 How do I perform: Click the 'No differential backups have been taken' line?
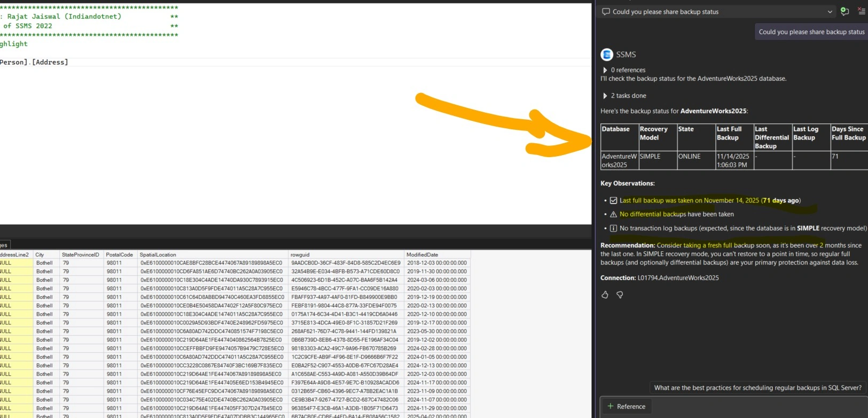676,214
